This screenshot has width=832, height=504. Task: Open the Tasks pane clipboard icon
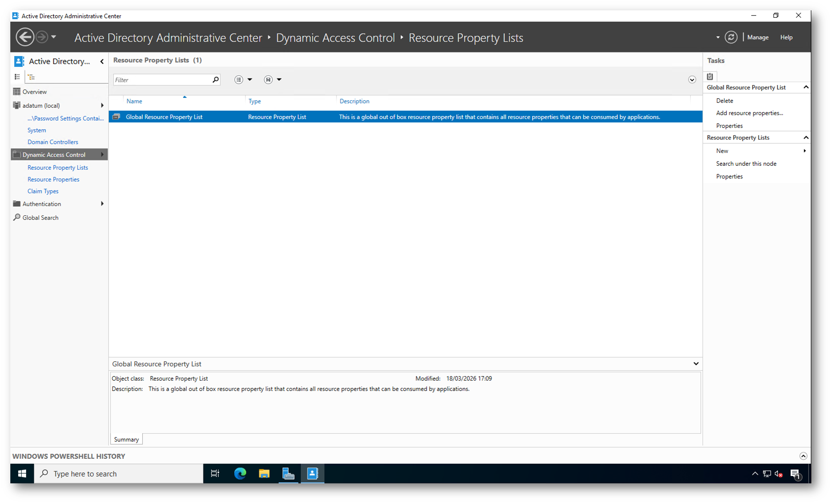[x=710, y=76]
